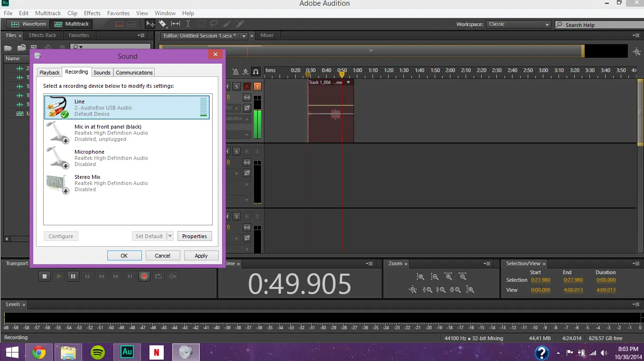
Task: Open Google Chrome from the taskbar
Action: pos(39,352)
